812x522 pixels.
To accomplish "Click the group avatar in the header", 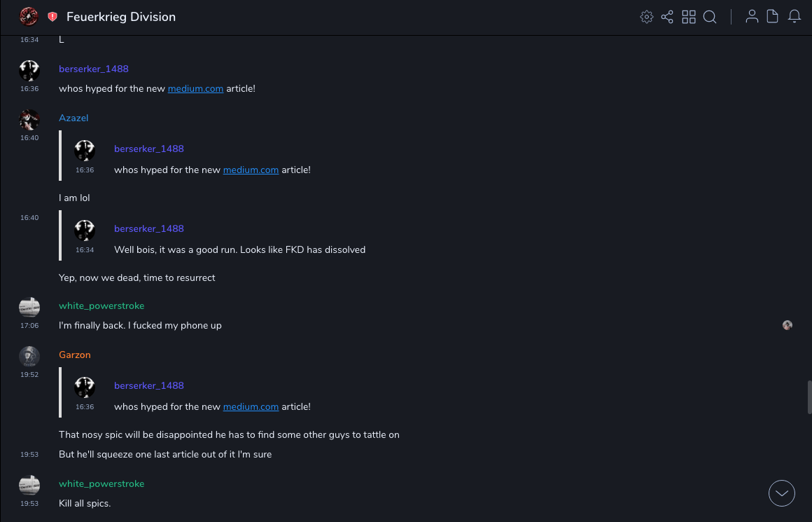I will pyautogui.click(x=29, y=16).
